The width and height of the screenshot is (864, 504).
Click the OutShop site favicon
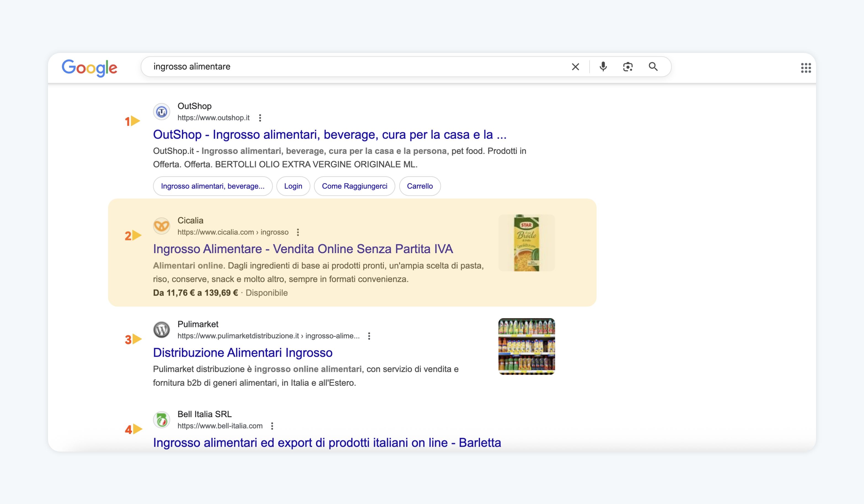click(162, 112)
